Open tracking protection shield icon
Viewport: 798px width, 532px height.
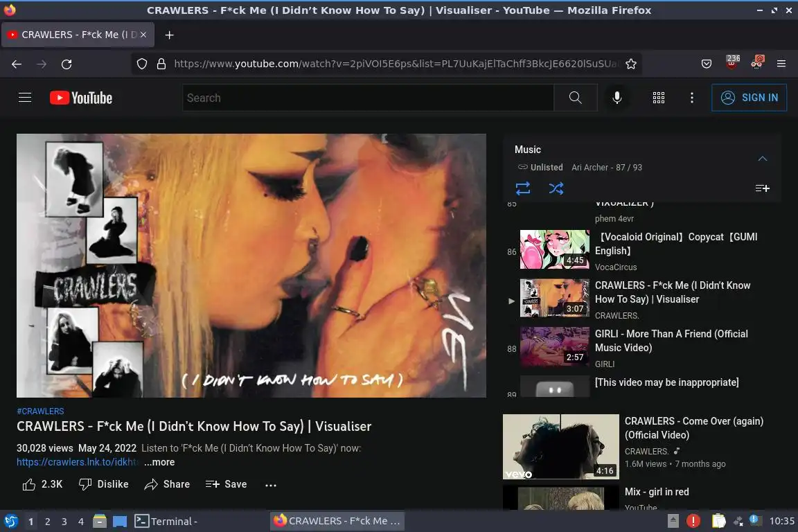click(x=142, y=64)
